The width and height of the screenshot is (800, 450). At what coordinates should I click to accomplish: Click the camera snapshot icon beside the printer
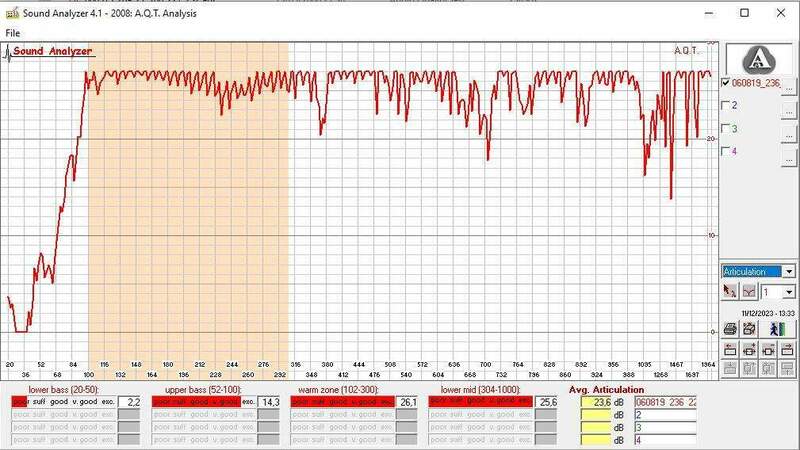[749, 328]
